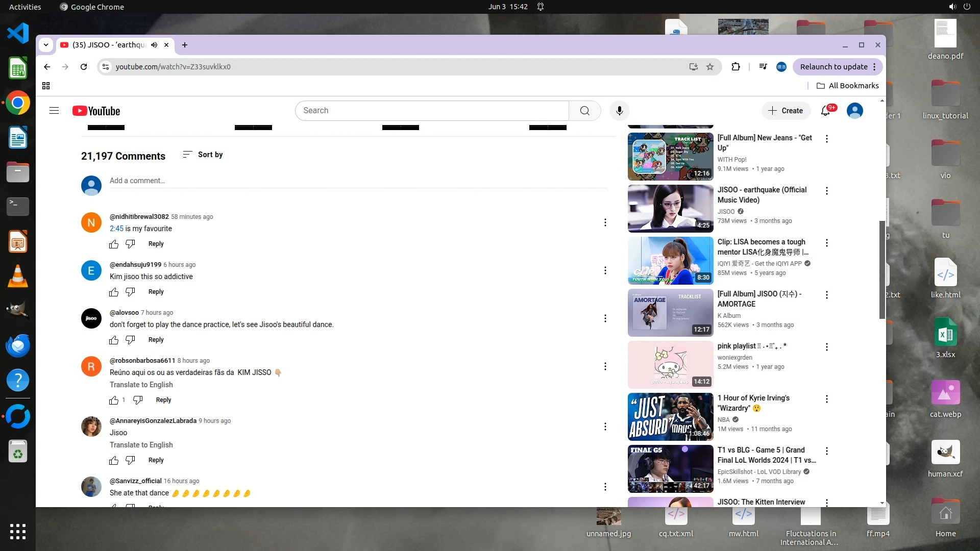Image resolution: width=980 pixels, height=551 pixels.
Task: Click the page vertical scrollbar thumb
Action: point(882,269)
